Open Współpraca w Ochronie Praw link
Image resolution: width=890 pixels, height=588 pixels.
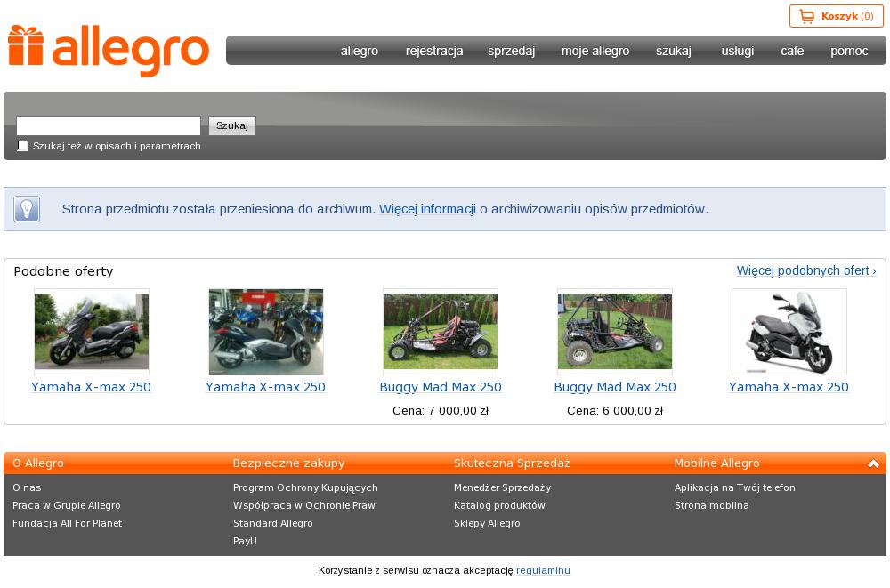click(304, 505)
